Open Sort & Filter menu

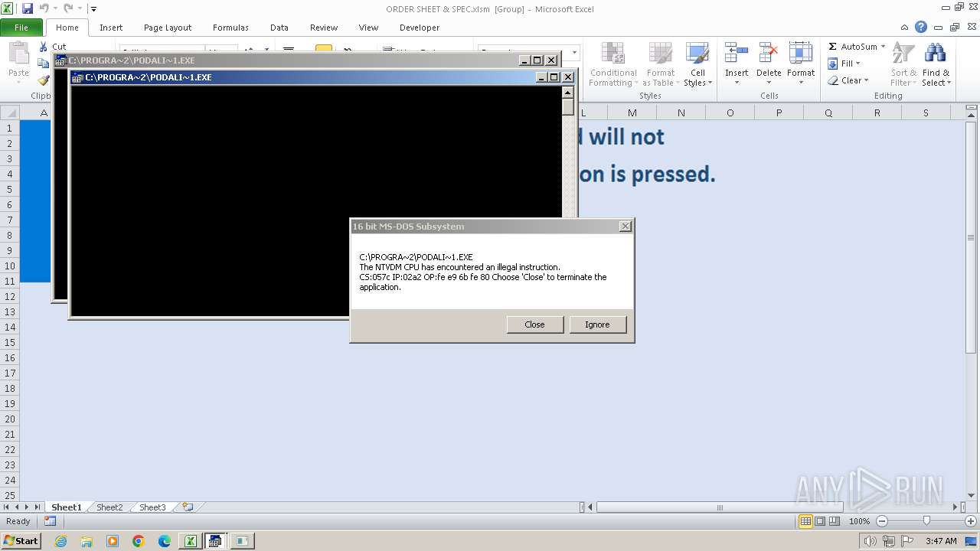pyautogui.click(x=903, y=65)
